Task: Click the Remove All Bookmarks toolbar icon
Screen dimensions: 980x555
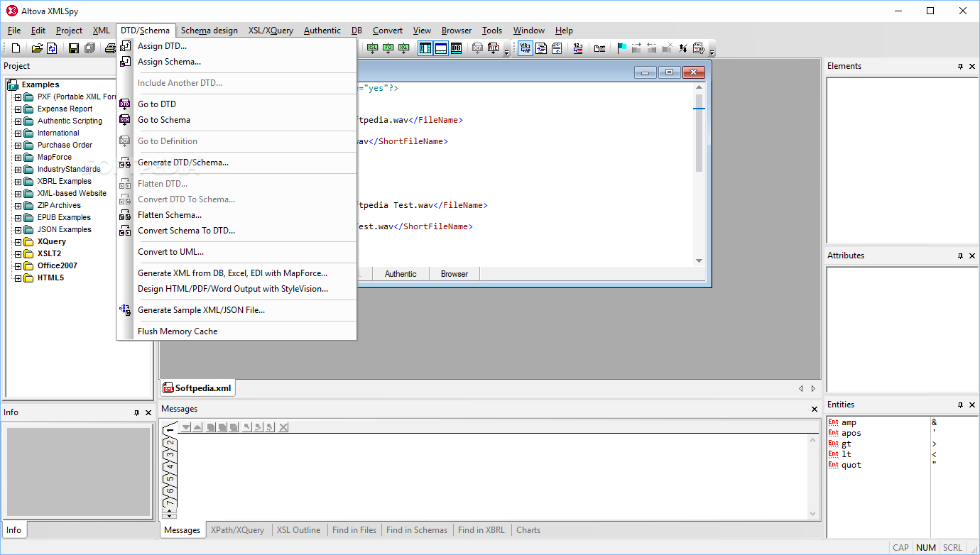Action: pyautogui.click(x=668, y=48)
